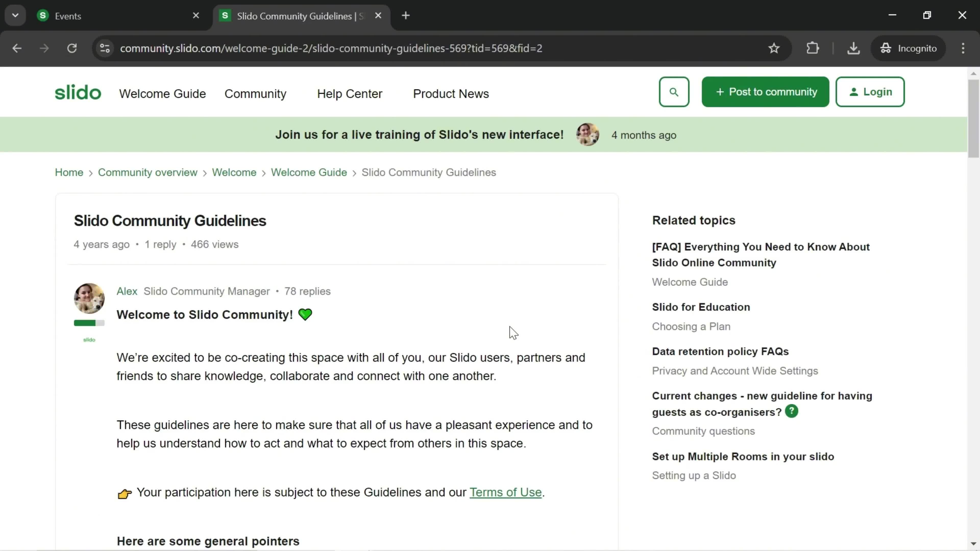Click the Slido Community Guidelines heading
The image size is (980, 551).
point(170,221)
